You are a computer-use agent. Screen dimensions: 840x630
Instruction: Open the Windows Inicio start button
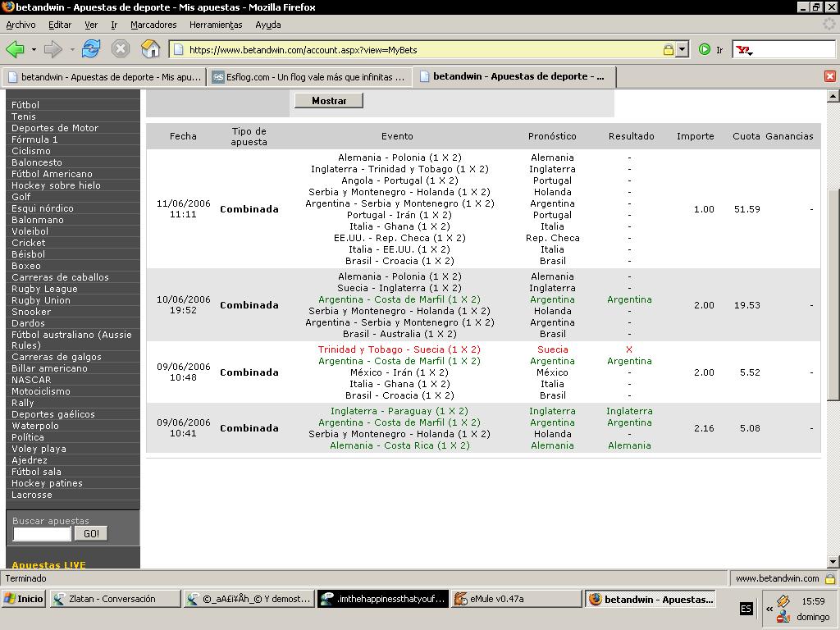[x=24, y=599]
